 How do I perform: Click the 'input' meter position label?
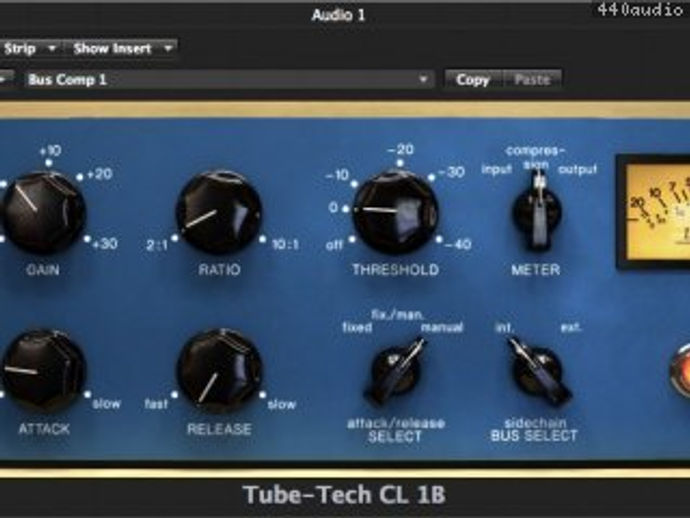496,169
